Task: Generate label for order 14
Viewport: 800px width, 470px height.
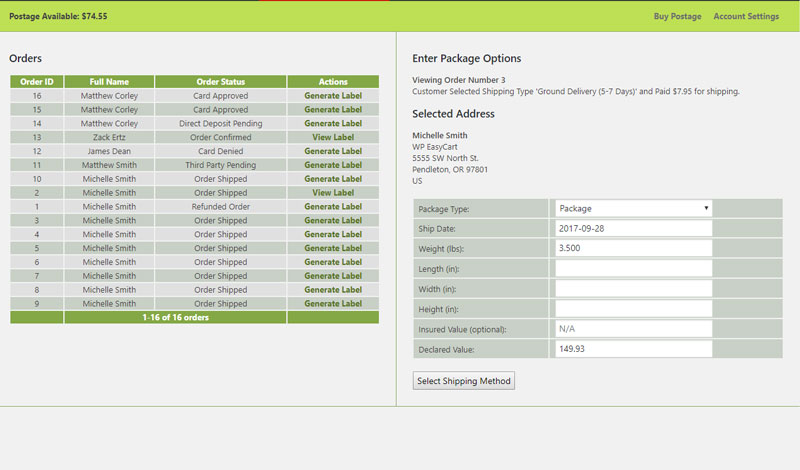Action: coord(333,123)
